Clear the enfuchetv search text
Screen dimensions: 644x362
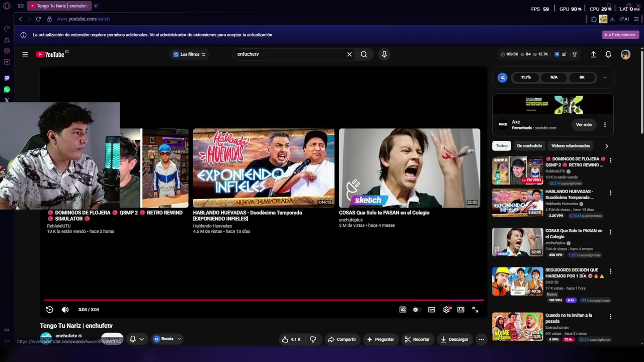coord(349,54)
